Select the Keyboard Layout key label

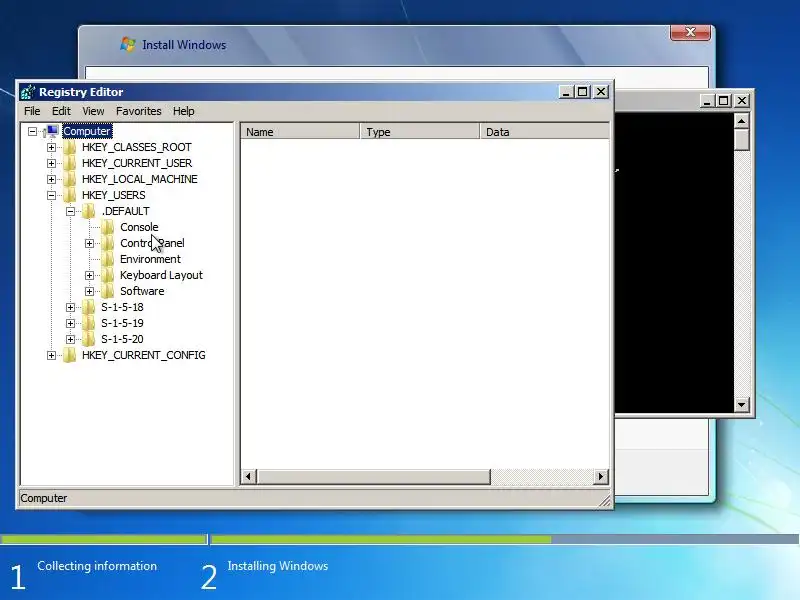pos(161,275)
